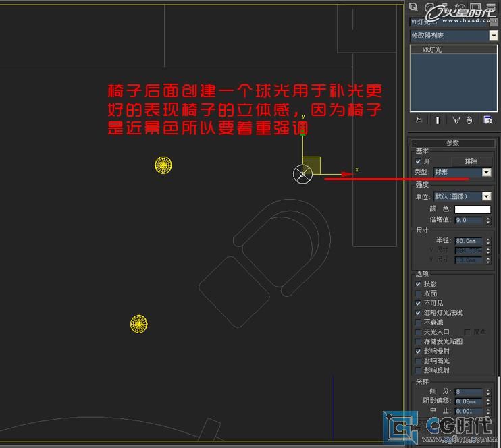Screen dimensions: 501x448
Task: Click the 强度 group label
Action: (x=422, y=185)
